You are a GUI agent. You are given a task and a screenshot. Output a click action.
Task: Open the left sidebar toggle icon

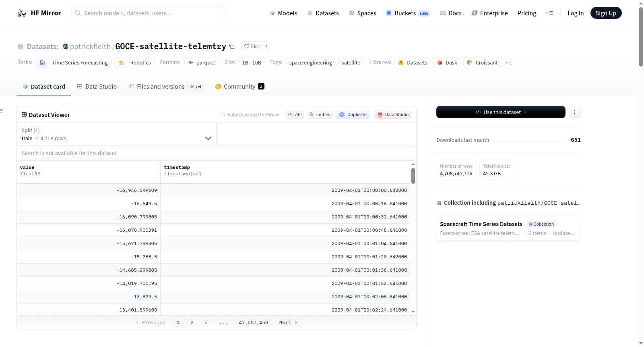[x=2, y=111]
